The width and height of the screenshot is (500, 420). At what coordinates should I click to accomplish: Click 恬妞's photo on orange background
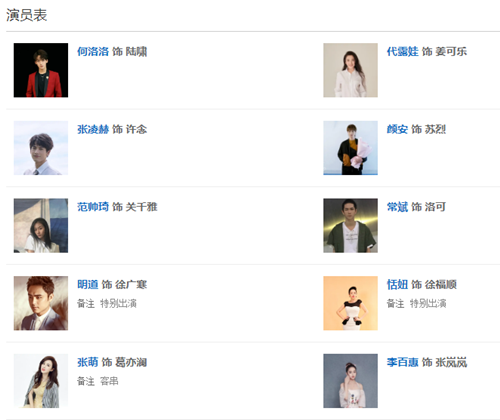click(350, 303)
